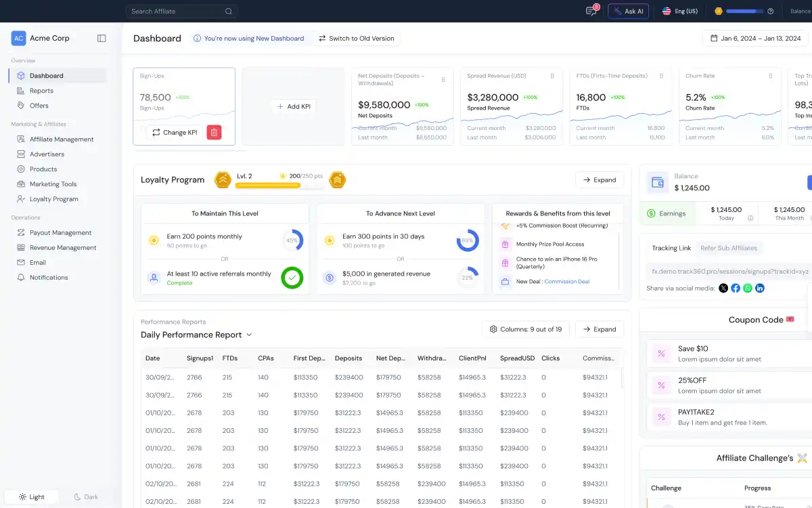The height and width of the screenshot is (508, 812).
Task: Grab the drag handle on Net Deposits card
Action: point(443,80)
